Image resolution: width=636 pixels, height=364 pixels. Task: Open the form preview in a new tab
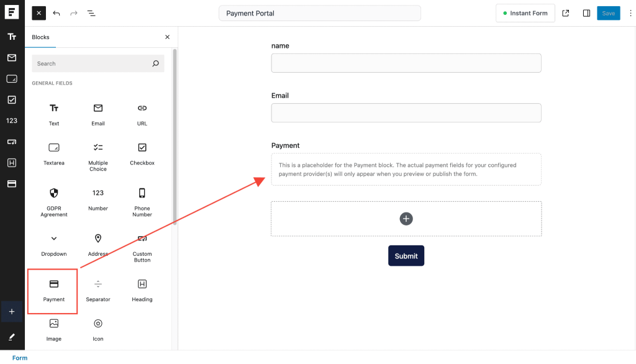pyautogui.click(x=566, y=12)
